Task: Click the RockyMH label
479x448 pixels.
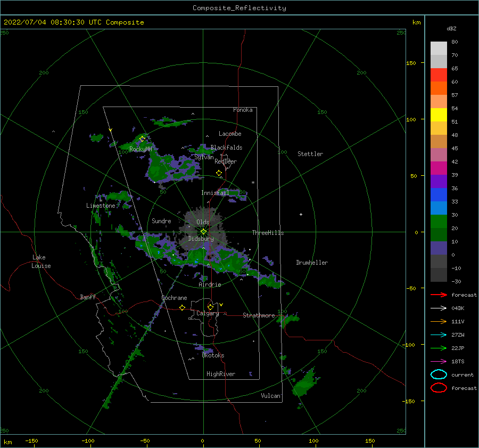Action: (141, 149)
